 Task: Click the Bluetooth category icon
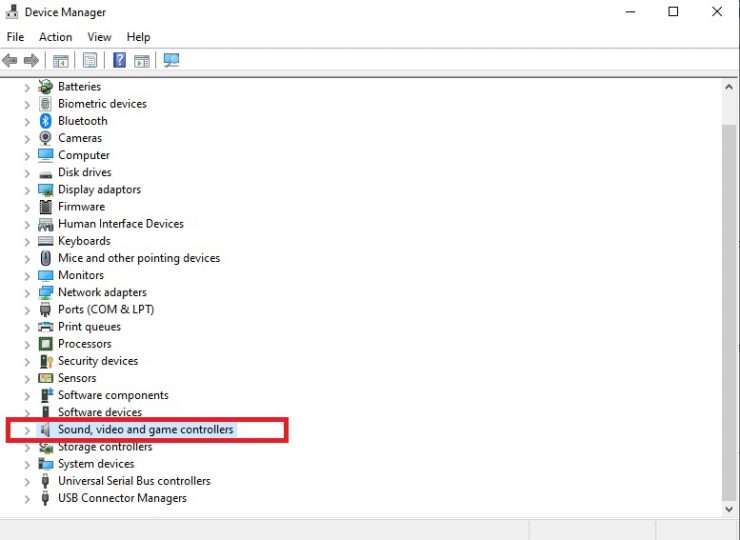click(x=45, y=121)
